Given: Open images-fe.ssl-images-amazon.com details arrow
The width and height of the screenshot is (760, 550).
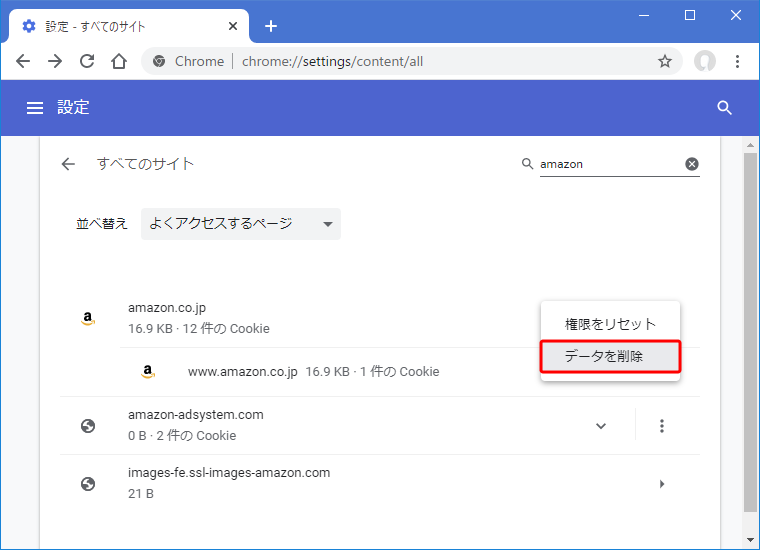Looking at the screenshot, I should pos(661,484).
